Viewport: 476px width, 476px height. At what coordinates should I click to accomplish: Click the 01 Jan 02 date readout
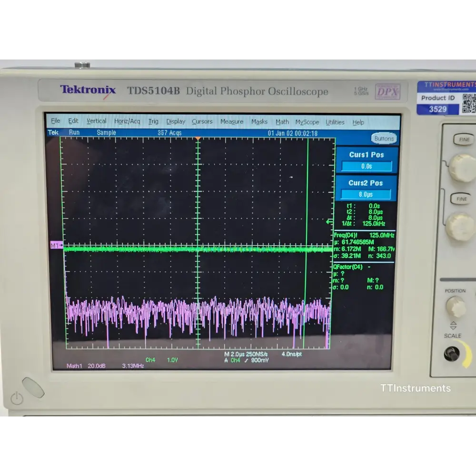click(293, 133)
